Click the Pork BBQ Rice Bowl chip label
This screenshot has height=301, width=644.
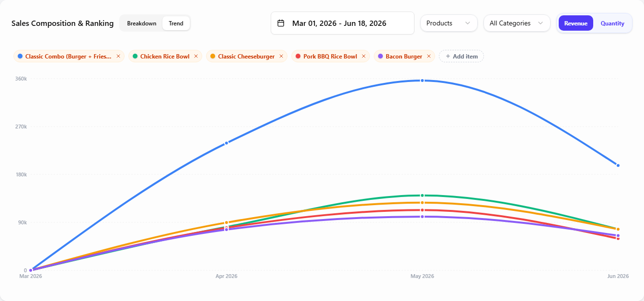330,57
